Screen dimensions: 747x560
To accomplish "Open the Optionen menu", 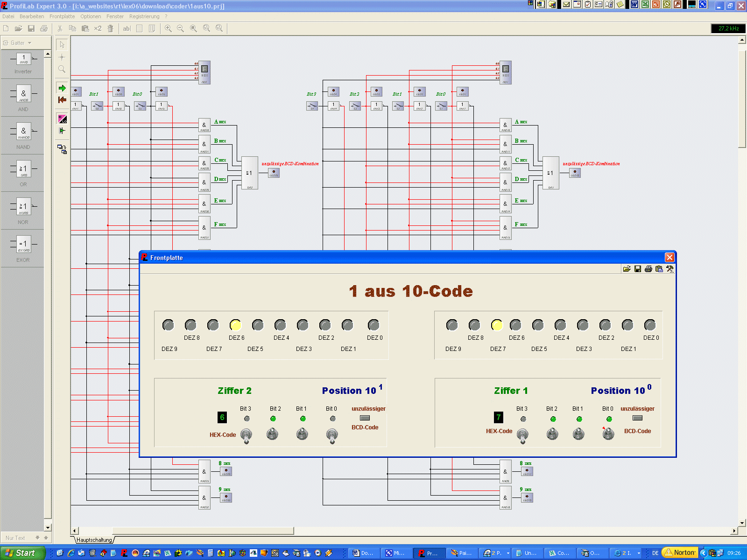I will tap(91, 16).
